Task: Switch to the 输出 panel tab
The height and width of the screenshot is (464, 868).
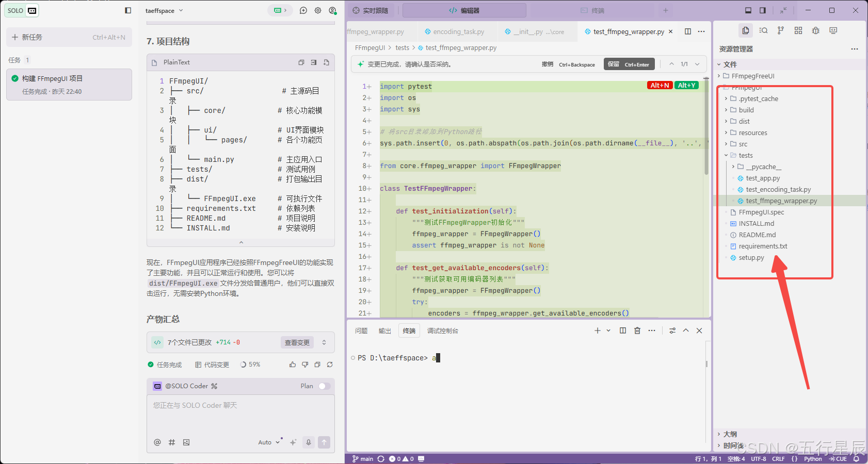Action: [x=385, y=330]
